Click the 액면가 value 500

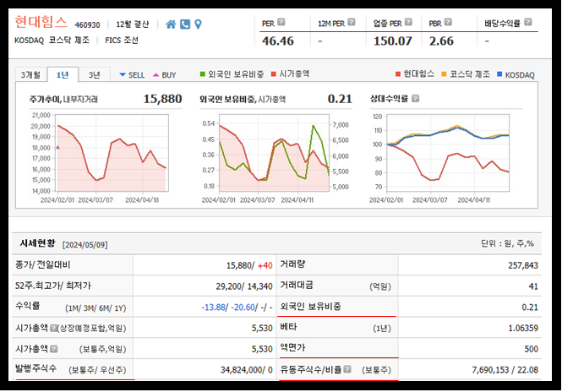(532, 349)
